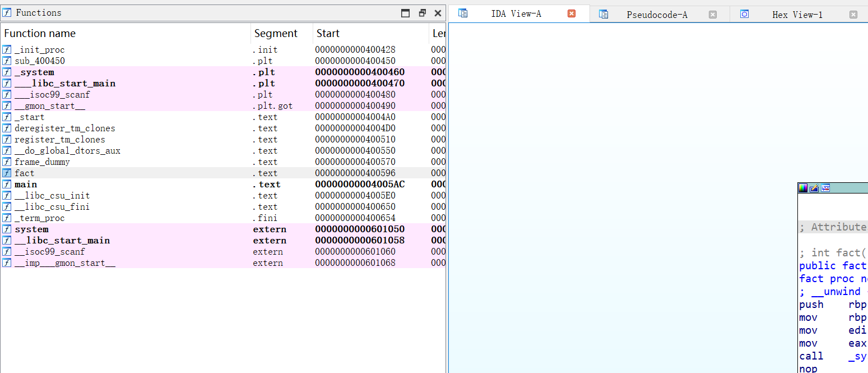The image size is (868, 373).
Task: Click the icon beside __libc_csu_fini
Action: pos(7,207)
